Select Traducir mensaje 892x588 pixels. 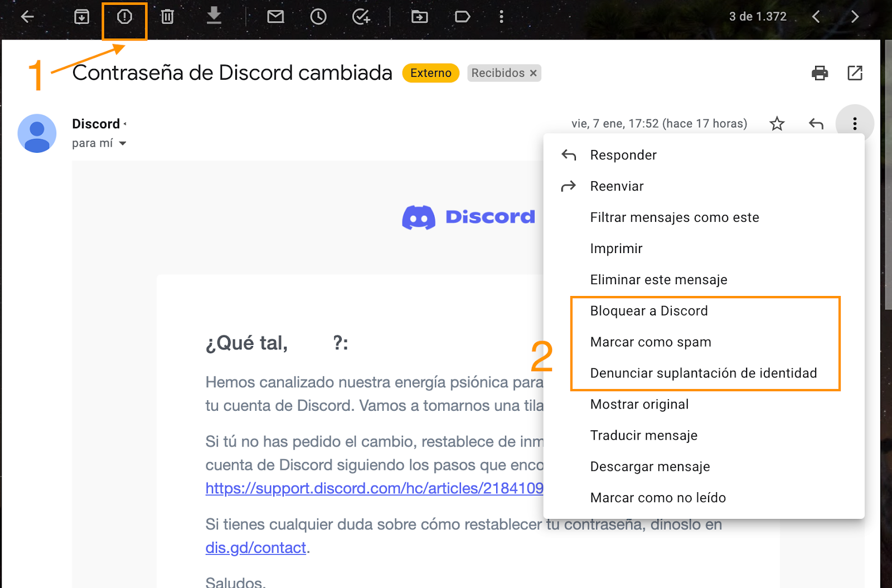coord(704,436)
